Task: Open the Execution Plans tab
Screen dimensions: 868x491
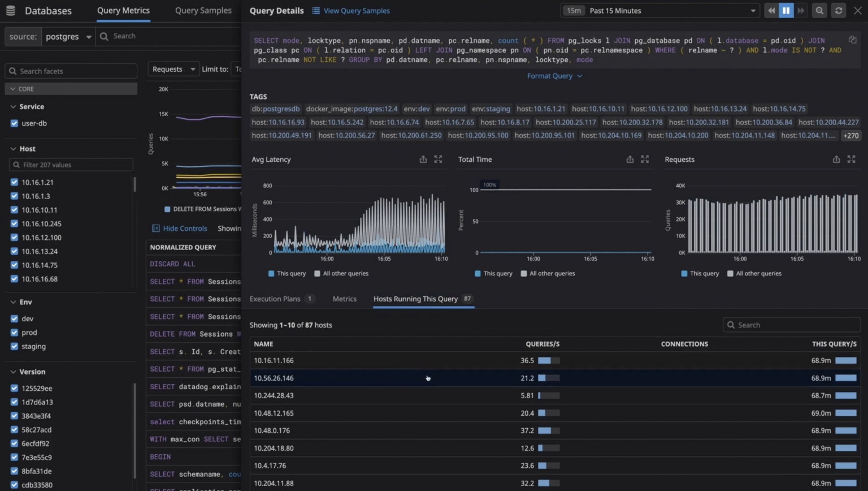Action: click(277, 299)
